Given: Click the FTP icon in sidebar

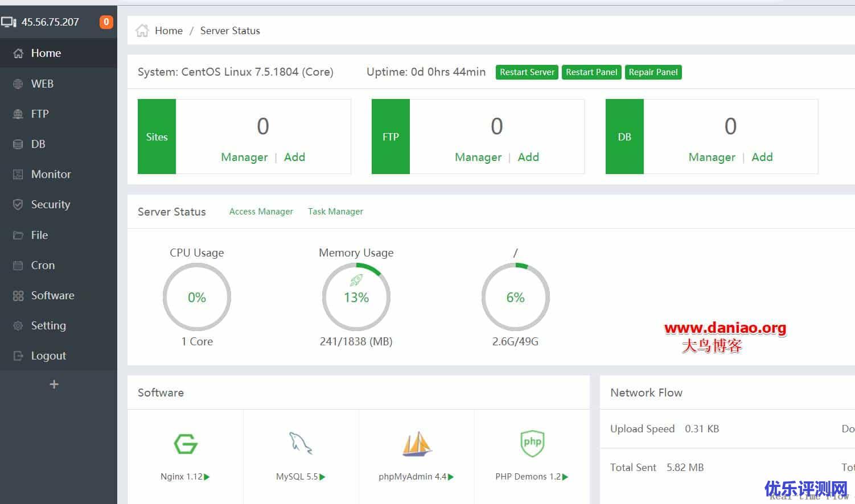Looking at the screenshot, I should tap(18, 114).
